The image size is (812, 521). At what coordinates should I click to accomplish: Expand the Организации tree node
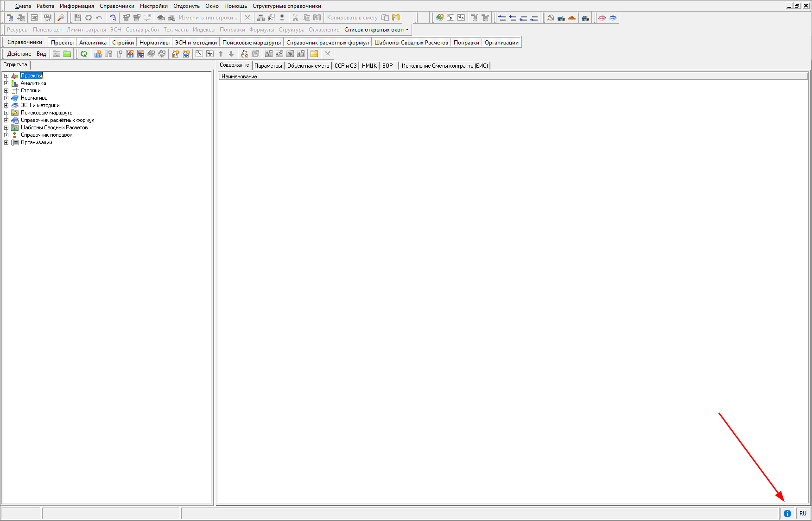point(6,142)
